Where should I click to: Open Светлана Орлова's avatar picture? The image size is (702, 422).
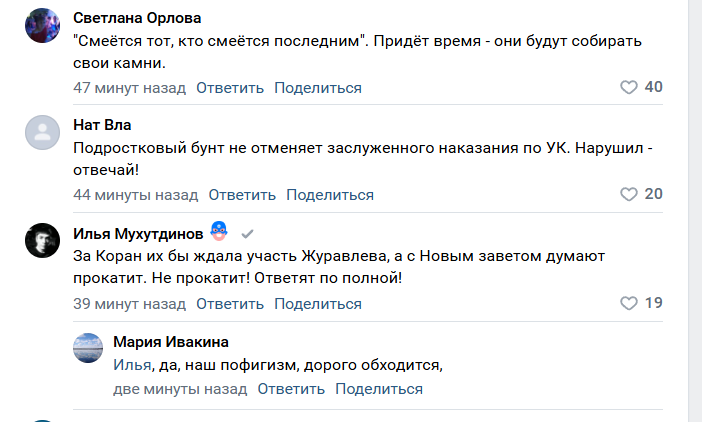(x=43, y=26)
